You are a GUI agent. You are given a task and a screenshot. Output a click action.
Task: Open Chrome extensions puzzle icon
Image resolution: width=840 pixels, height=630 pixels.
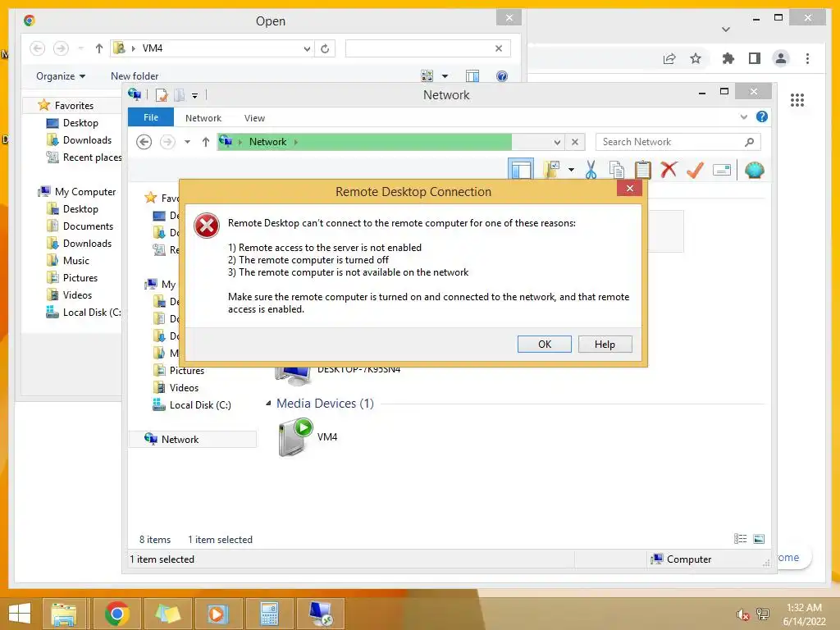(x=728, y=58)
